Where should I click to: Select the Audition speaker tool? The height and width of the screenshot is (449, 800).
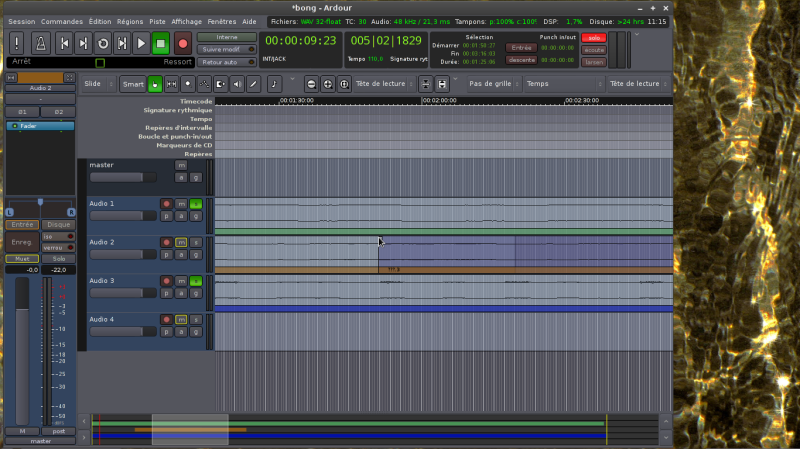236,84
